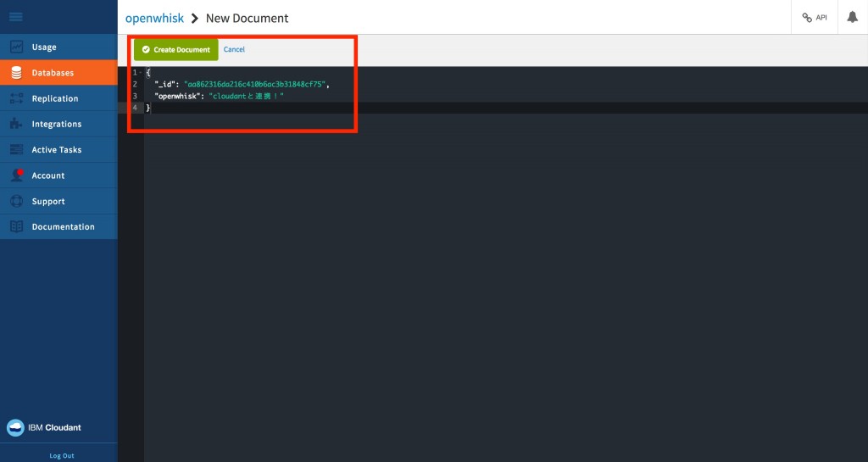Click the "openwhisk" key on line 3
The width and height of the screenshot is (868, 462).
click(177, 97)
